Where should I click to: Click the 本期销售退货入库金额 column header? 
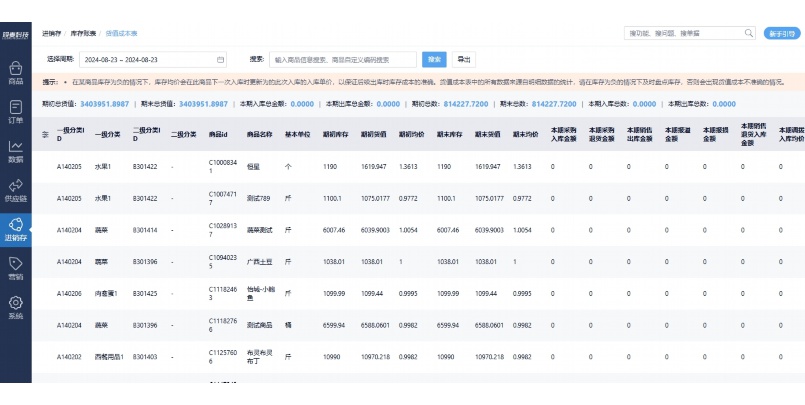pos(754,134)
